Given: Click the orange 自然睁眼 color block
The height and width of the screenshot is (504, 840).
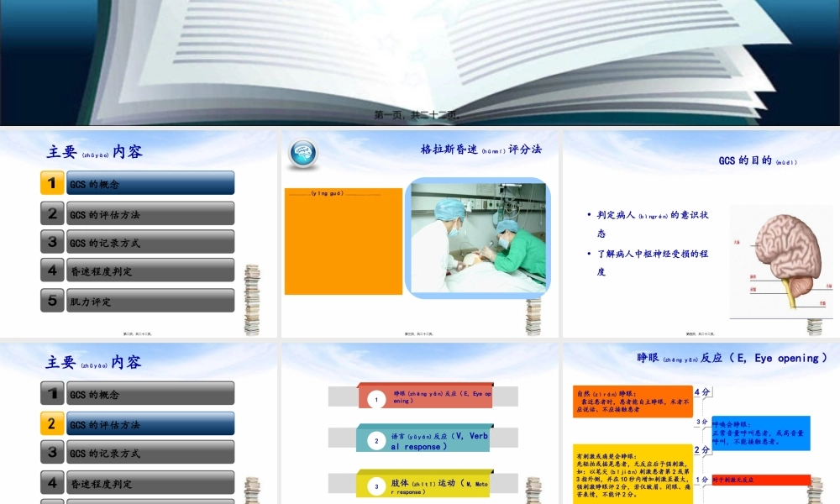Looking at the screenshot, I should [x=633, y=399].
